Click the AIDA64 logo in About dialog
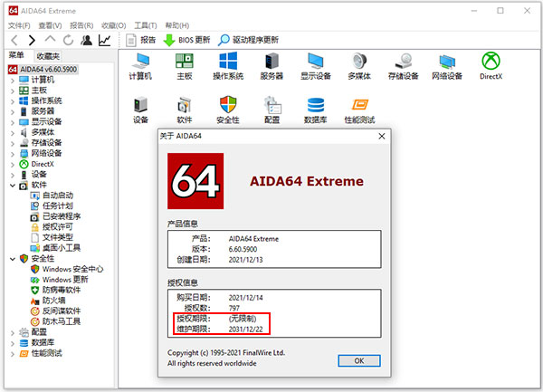 point(195,181)
